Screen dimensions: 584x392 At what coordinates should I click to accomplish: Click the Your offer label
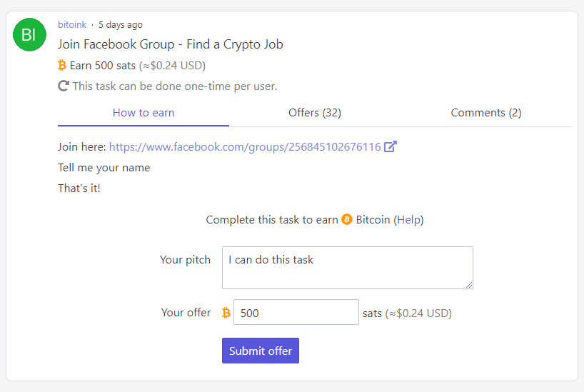tap(186, 312)
